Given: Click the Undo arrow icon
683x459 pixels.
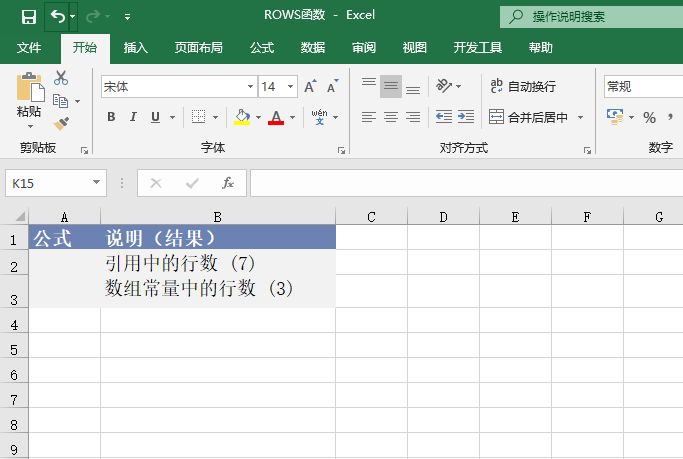Looking at the screenshot, I should (58, 17).
